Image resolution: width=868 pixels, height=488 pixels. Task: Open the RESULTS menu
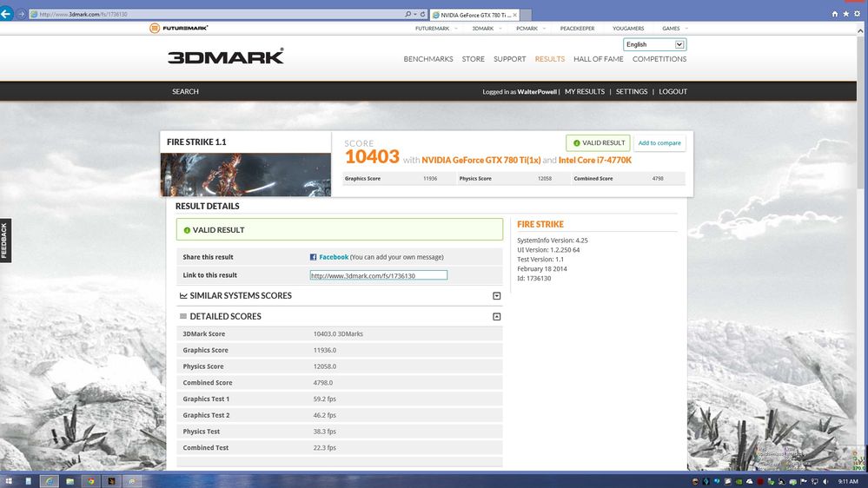(550, 59)
